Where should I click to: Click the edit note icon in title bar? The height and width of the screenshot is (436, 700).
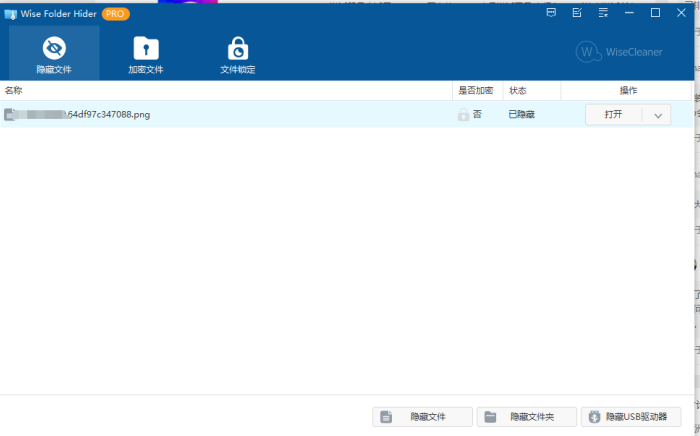[577, 13]
